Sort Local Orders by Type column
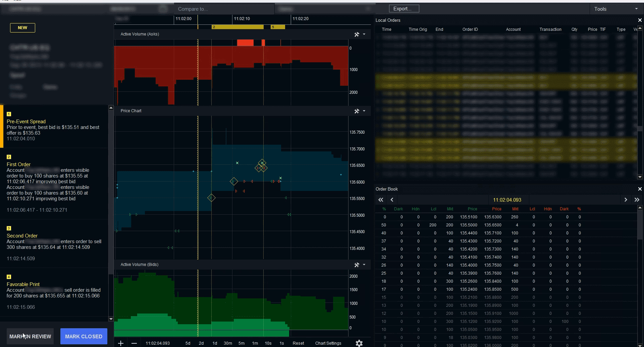 tap(621, 29)
